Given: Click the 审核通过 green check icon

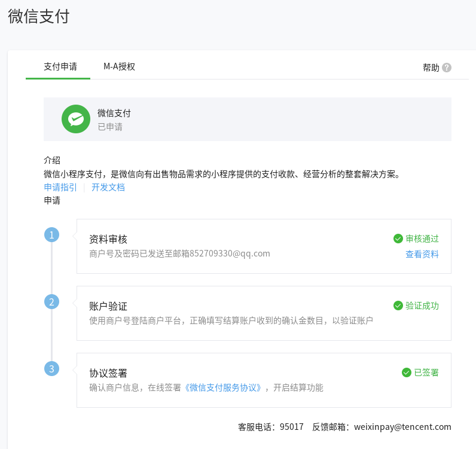Looking at the screenshot, I should [x=398, y=239].
